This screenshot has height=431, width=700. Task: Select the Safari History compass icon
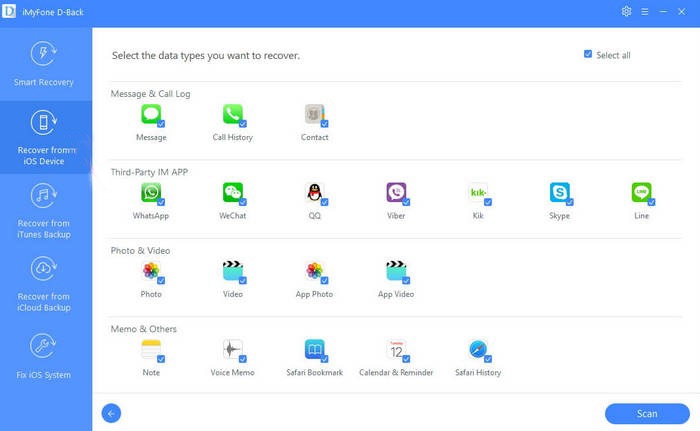(x=478, y=349)
